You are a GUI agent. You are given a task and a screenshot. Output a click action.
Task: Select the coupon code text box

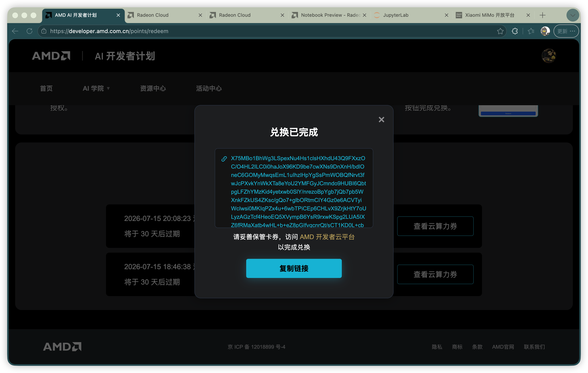click(294, 188)
